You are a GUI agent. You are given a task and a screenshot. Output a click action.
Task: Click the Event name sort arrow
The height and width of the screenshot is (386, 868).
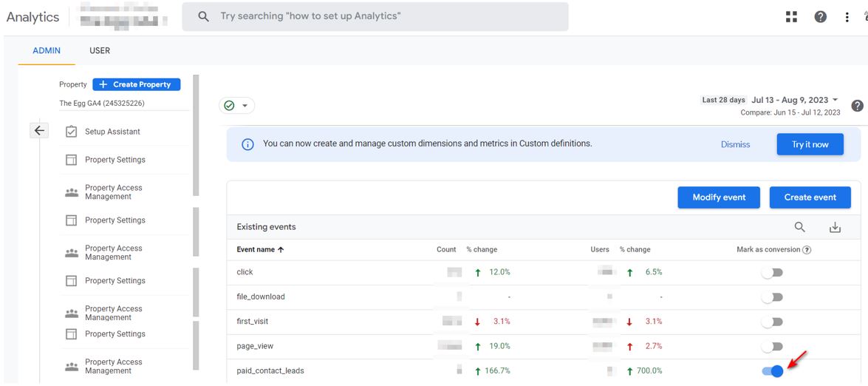coord(281,250)
